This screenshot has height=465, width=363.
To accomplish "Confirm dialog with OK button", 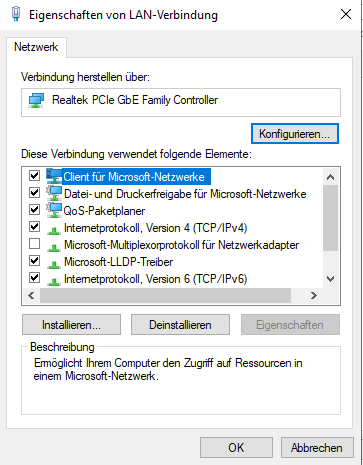I will 236,448.
